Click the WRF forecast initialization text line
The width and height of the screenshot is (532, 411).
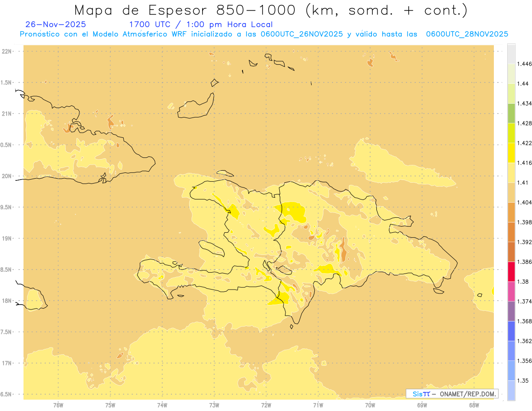coord(264,34)
